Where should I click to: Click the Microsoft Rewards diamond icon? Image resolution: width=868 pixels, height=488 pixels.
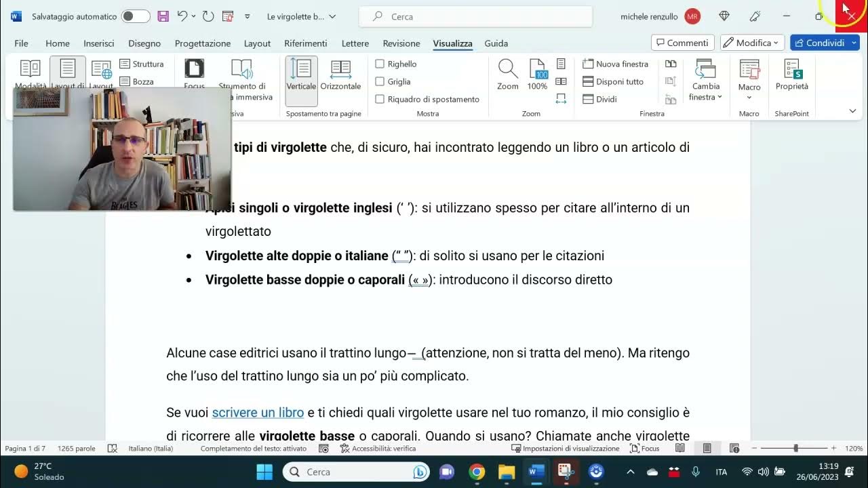point(724,16)
